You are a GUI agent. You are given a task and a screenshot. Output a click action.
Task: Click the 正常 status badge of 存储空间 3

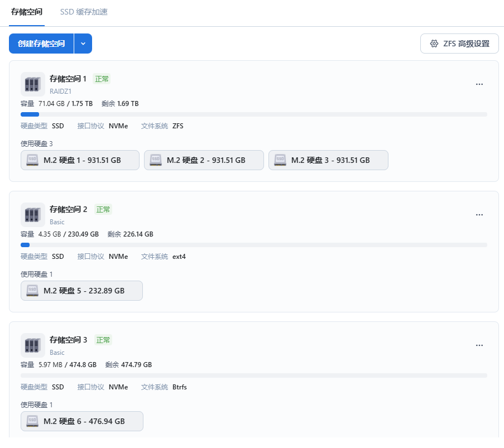click(x=103, y=340)
